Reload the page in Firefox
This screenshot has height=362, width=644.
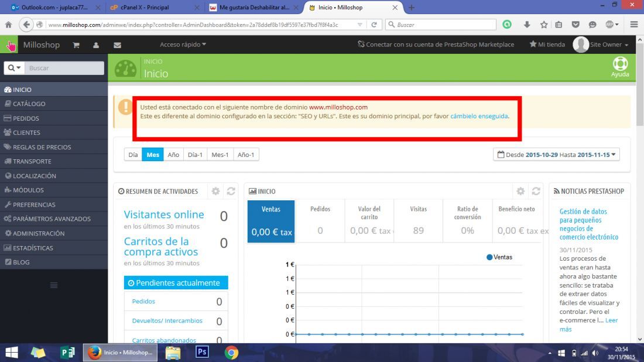coord(374,25)
